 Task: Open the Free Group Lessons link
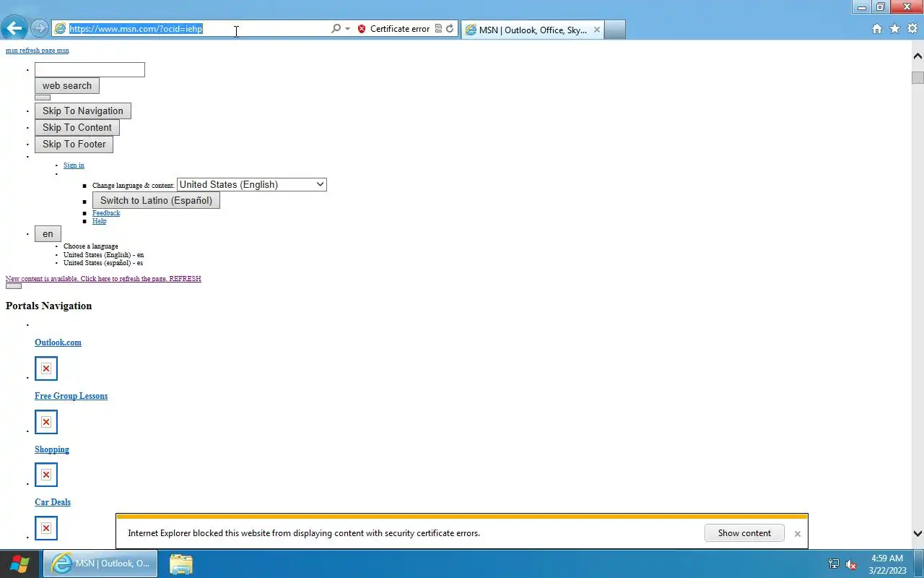(71, 396)
